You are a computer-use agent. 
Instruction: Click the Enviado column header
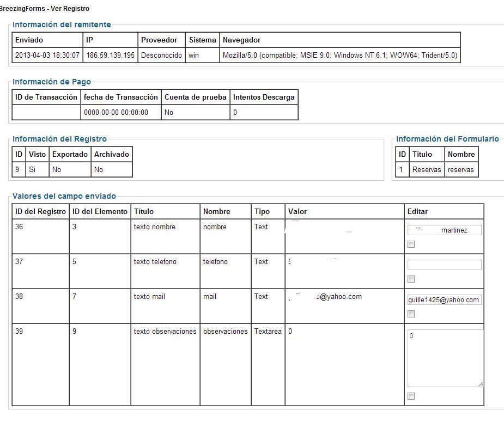click(x=29, y=40)
